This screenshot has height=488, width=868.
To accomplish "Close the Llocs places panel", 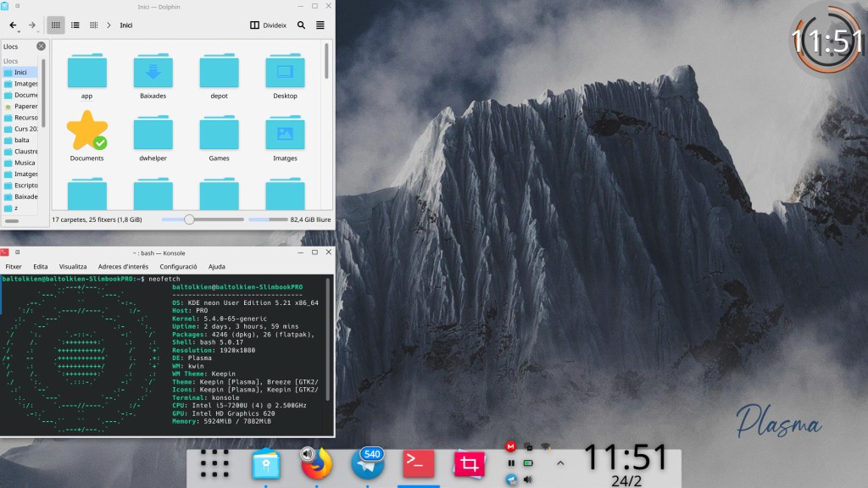I will pyautogui.click(x=41, y=47).
